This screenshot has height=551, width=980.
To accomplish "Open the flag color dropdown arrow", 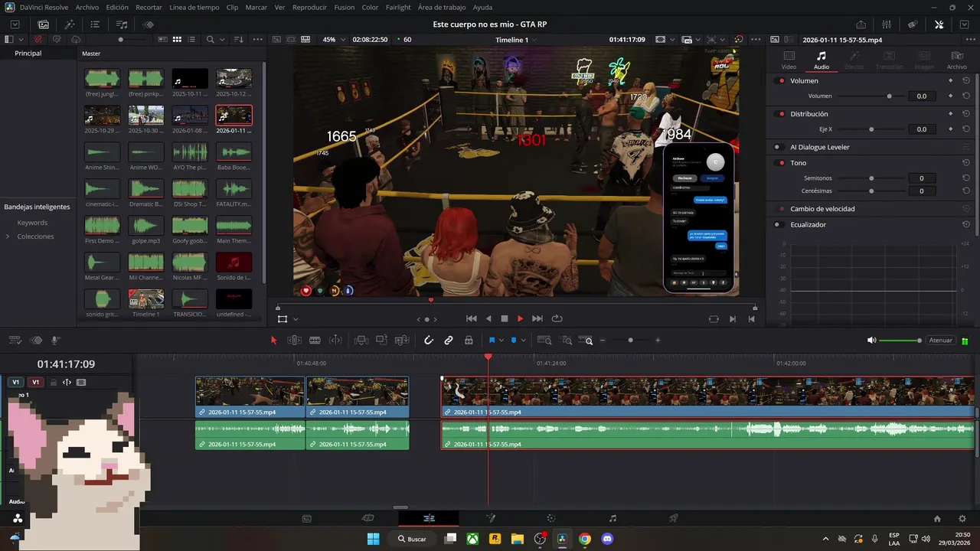I will click(501, 341).
